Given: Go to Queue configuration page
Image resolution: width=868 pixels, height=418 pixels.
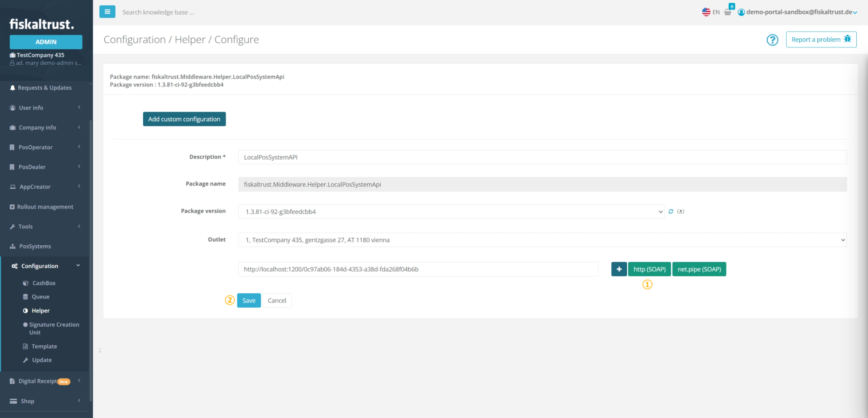Looking at the screenshot, I should tap(40, 297).
